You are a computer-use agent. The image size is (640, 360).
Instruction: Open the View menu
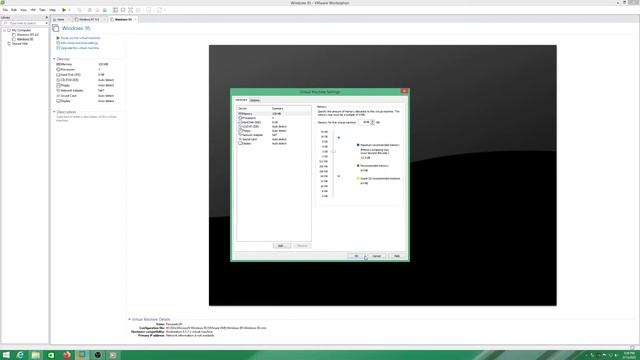(23, 10)
